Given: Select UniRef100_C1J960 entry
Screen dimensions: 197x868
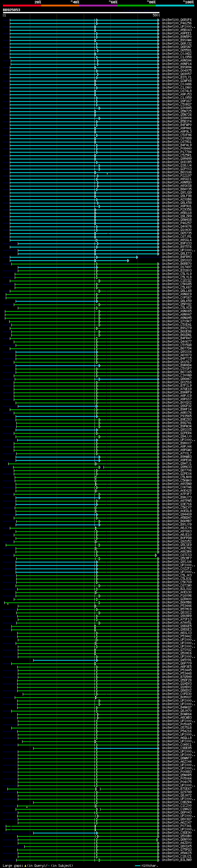Looking at the screenshot, I should click(176, 88).
